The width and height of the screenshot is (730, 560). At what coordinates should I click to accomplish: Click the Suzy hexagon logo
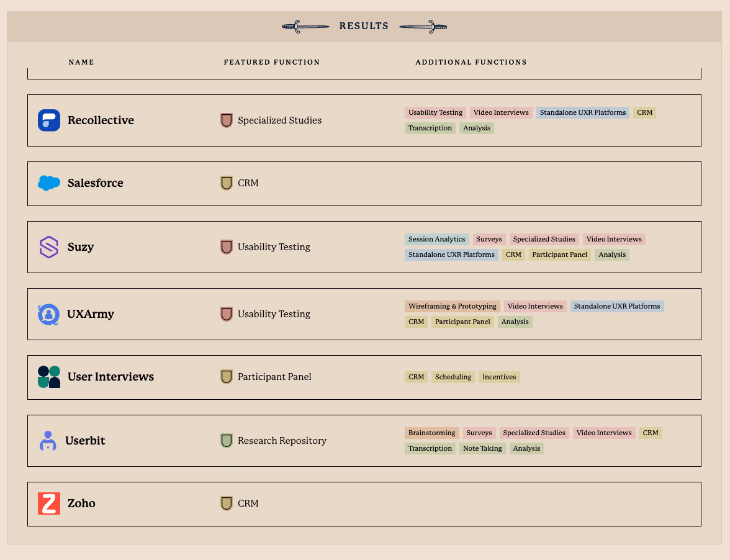click(49, 247)
